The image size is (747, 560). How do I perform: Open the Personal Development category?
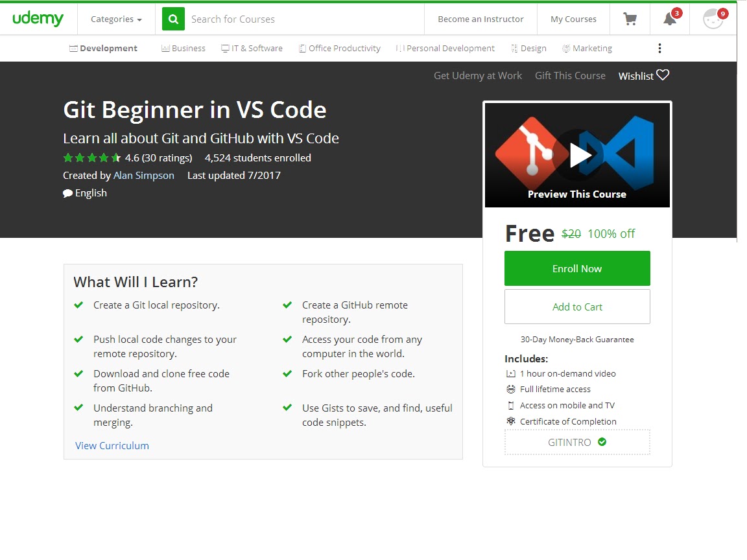coord(445,48)
